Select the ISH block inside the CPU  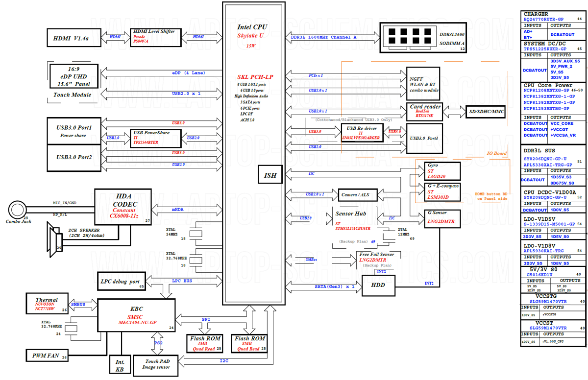(270, 175)
